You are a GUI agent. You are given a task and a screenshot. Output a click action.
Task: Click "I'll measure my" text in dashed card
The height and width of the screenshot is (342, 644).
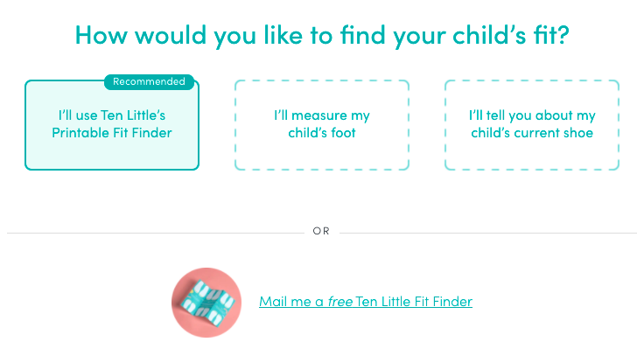tap(322, 115)
